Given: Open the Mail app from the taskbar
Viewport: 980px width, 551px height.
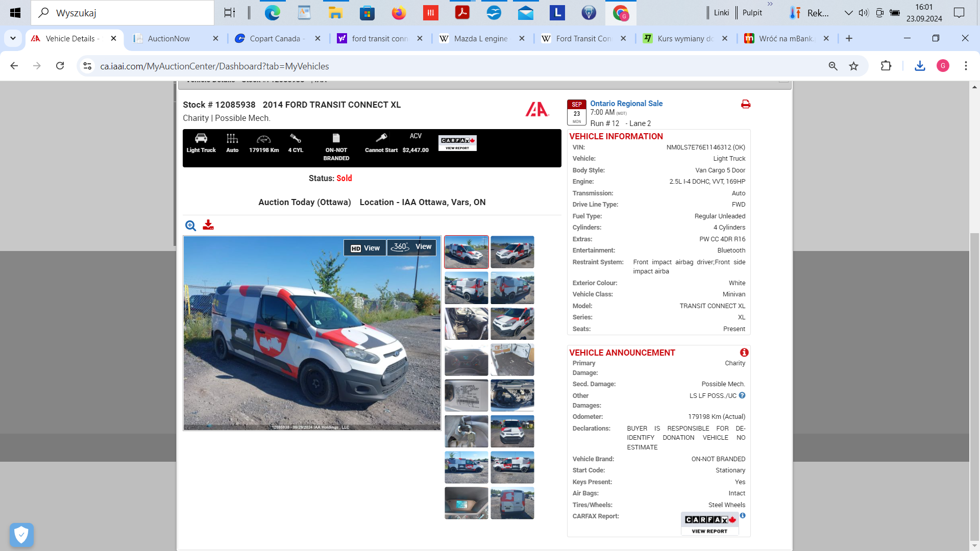Looking at the screenshot, I should [x=526, y=13].
